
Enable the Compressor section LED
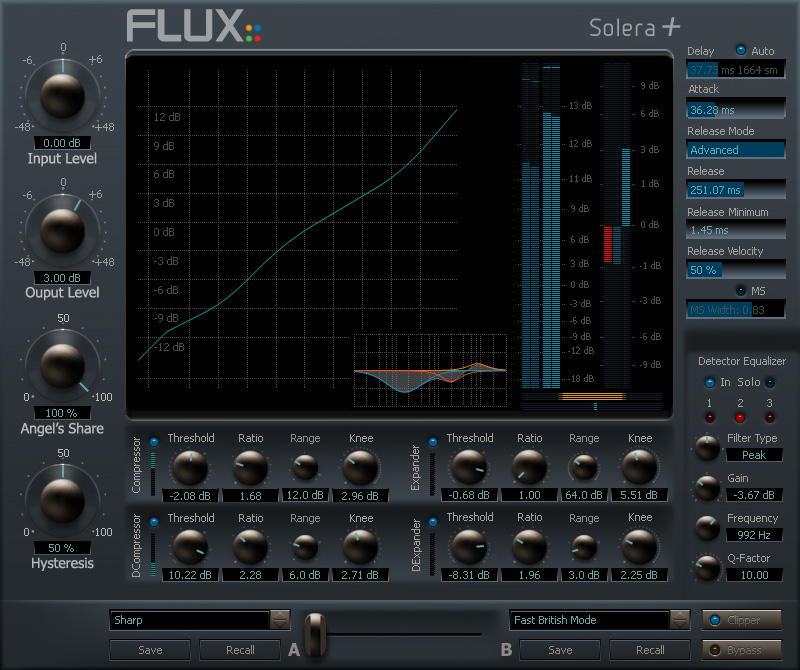[154, 441]
